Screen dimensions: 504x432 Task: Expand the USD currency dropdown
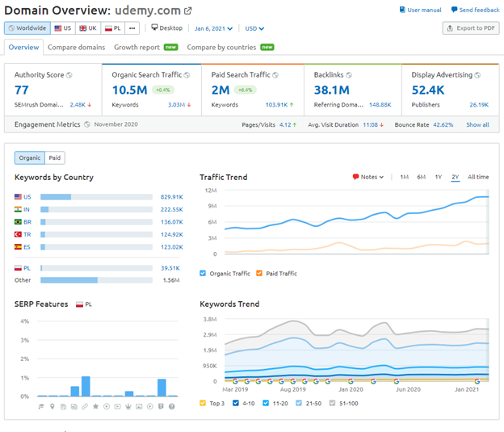pyautogui.click(x=256, y=28)
